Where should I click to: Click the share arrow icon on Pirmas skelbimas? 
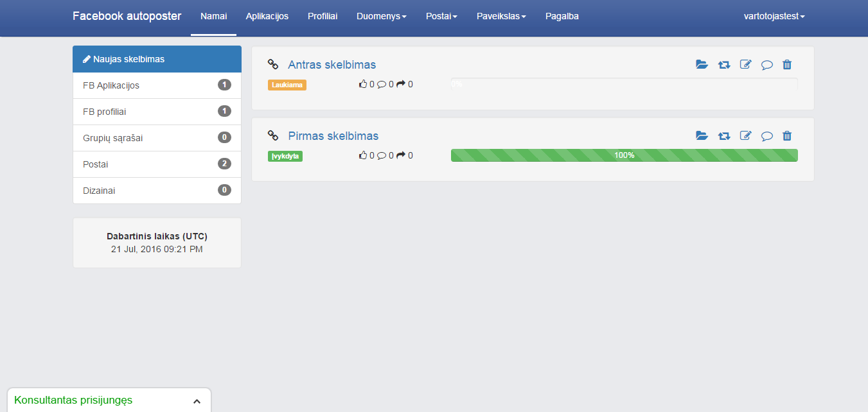click(x=401, y=155)
